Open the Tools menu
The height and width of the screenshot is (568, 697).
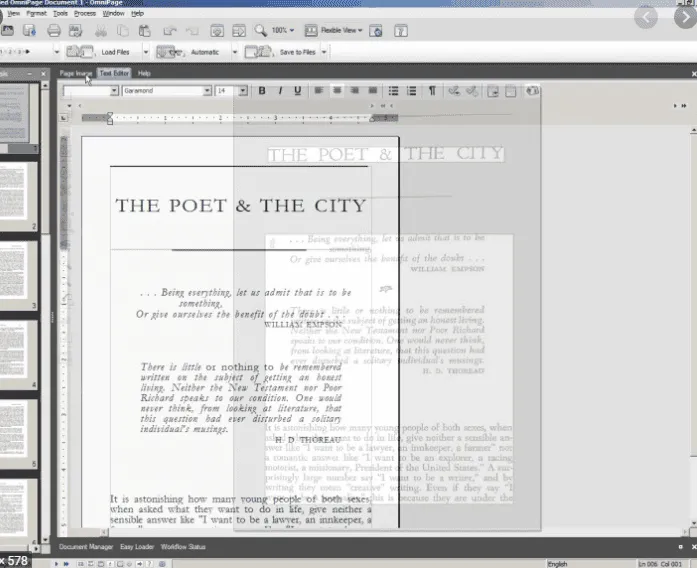pyautogui.click(x=60, y=13)
